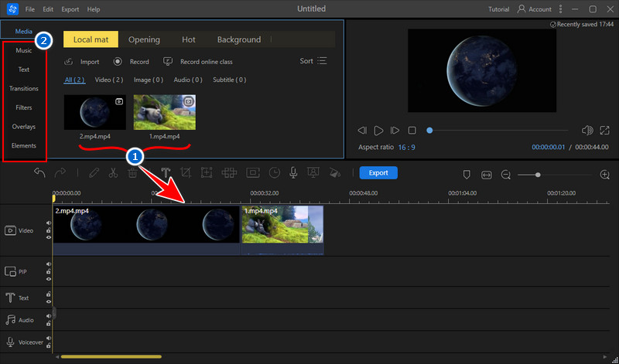Filter media by Audio ( 0 )
The height and width of the screenshot is (364, 619).
coord(188,80)
